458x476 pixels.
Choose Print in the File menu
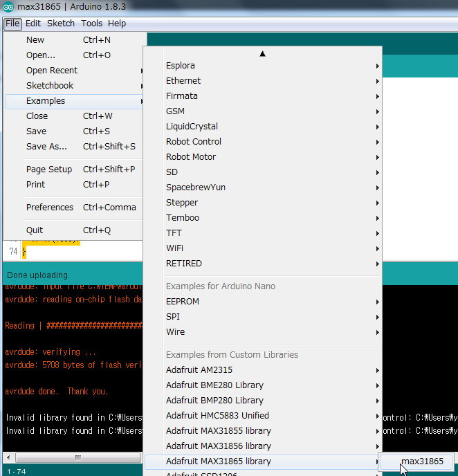(74, 184)
